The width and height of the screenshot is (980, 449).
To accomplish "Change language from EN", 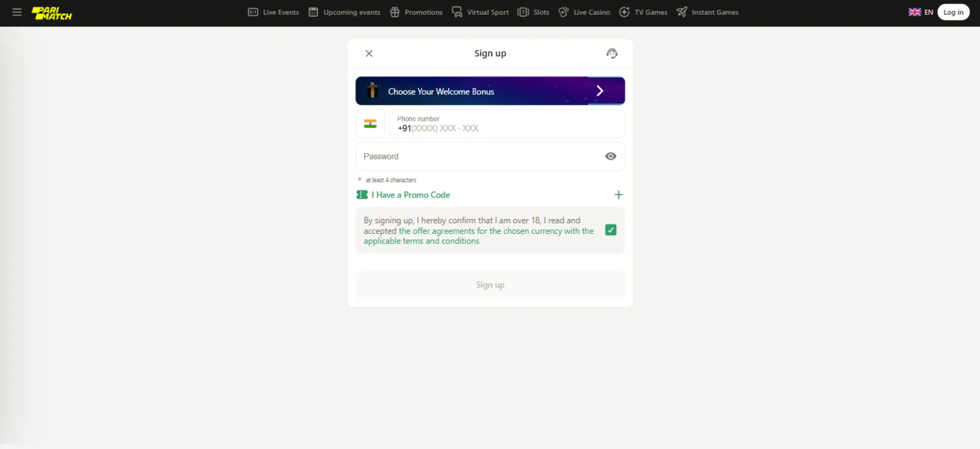I will [x=920, y=12].
